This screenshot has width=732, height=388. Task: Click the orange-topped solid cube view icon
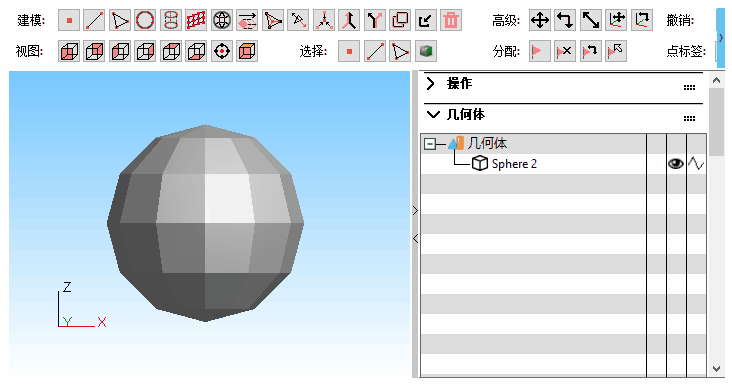click(247, 51)
